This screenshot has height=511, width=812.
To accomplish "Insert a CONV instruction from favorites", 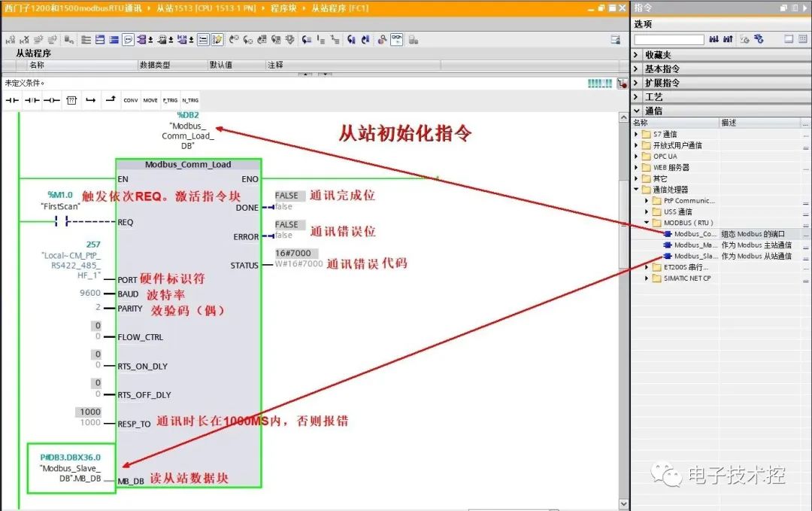I will [x=131, y=100].
